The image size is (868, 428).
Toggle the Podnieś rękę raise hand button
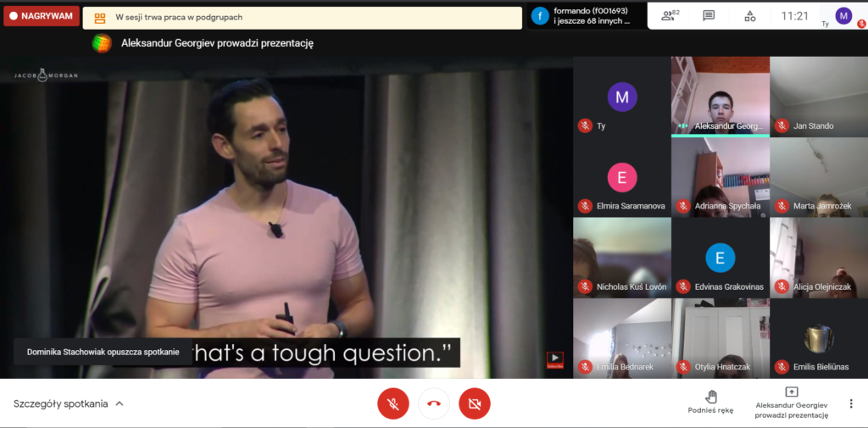pyautogui.click(x=710, y=402)
